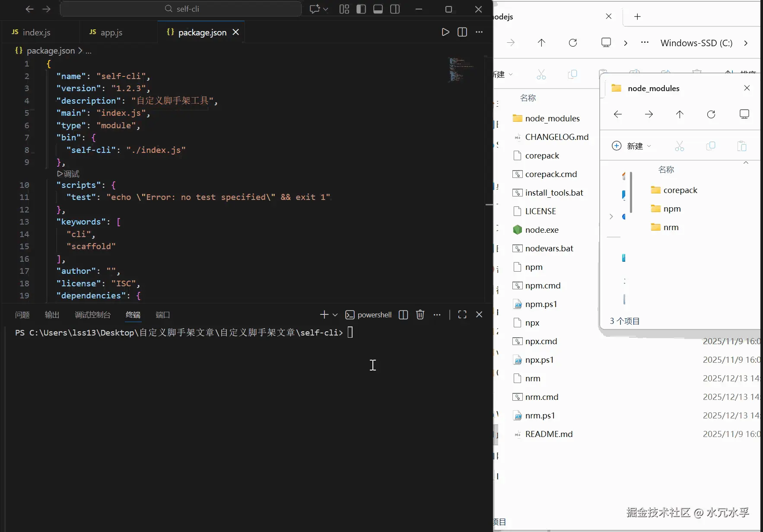Click the Run play icon in editor toolbar
This screenshot has width=763, height=532.
click(445, 32)
